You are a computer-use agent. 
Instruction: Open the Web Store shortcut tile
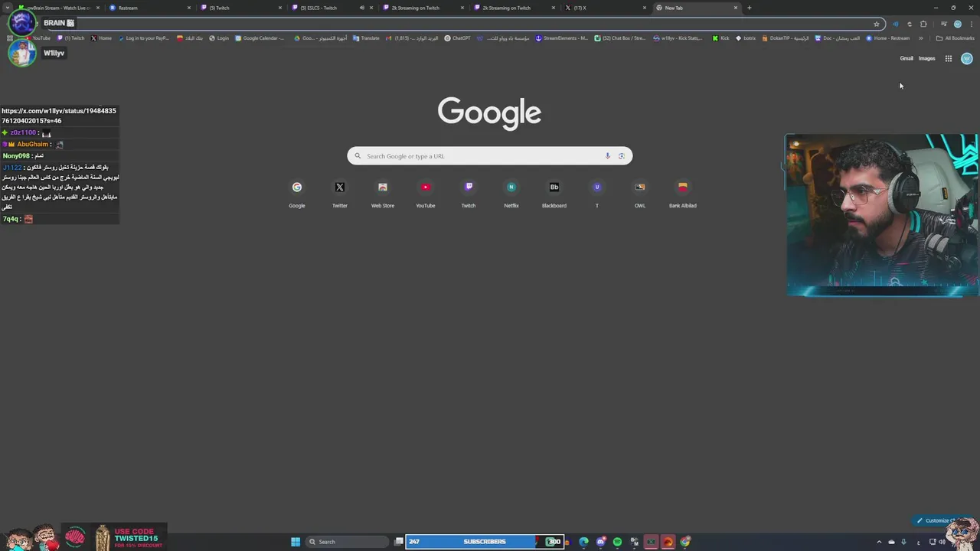(383, 194)
